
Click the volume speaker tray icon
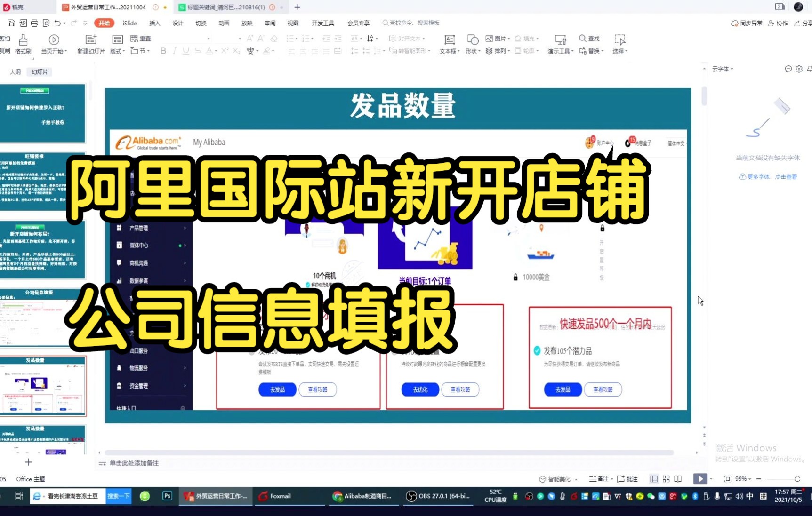pyautogui.click(x=739, y=496)
